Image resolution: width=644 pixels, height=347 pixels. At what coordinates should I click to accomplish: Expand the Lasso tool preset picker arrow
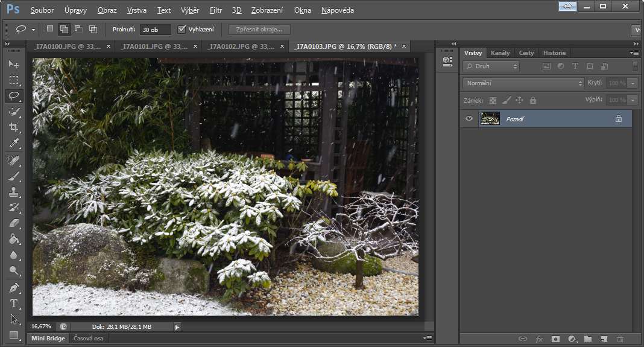click(x=33, y=30)
